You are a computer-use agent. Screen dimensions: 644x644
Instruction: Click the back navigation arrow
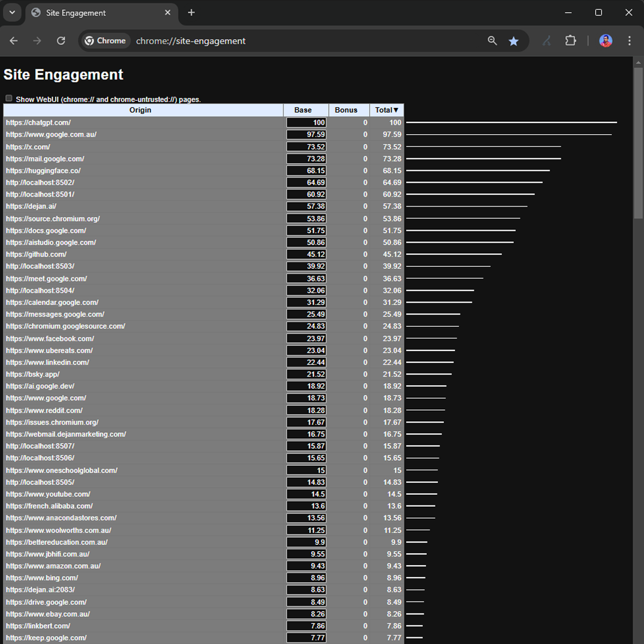coord(13,41)
